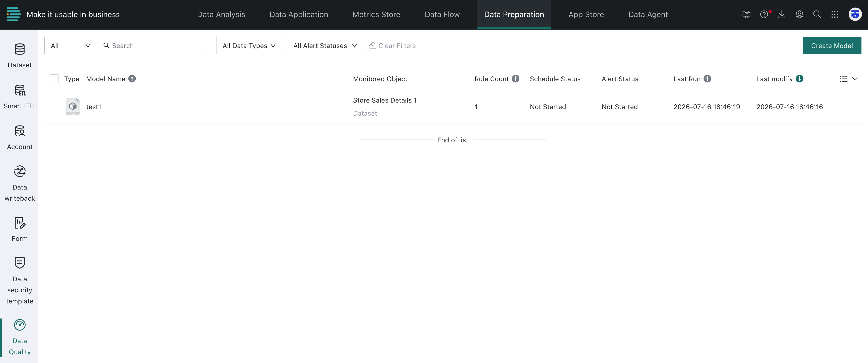Select the Data Preparation tab
The width and height of the screenshot is (868, 363).
[514, 15]
